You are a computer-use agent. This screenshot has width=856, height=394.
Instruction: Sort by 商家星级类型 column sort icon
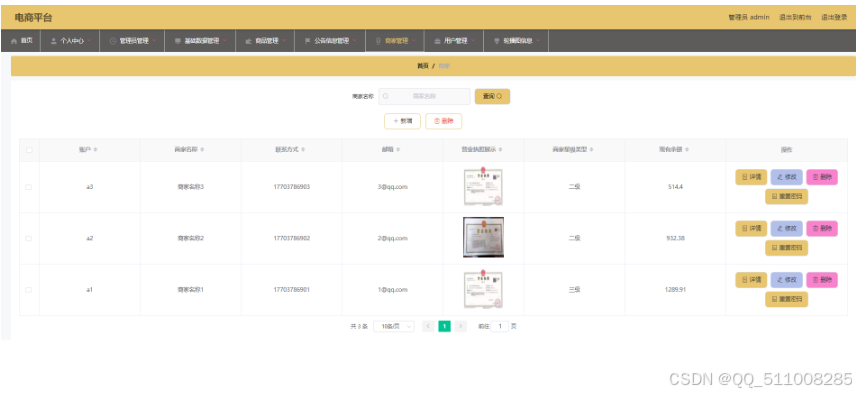click(591, 150)
